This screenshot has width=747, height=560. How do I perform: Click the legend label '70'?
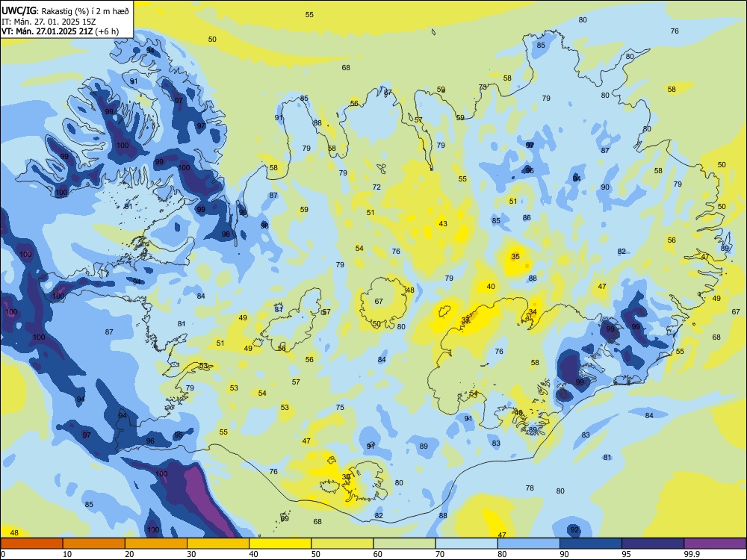pos(440,554)
